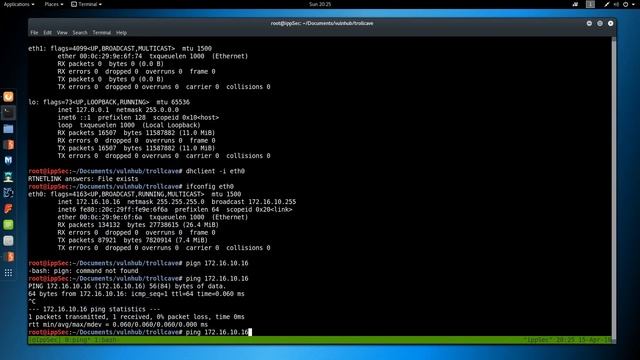Open the volume tray icon
This screenshot has width=640, height=360.
(616, 4)
